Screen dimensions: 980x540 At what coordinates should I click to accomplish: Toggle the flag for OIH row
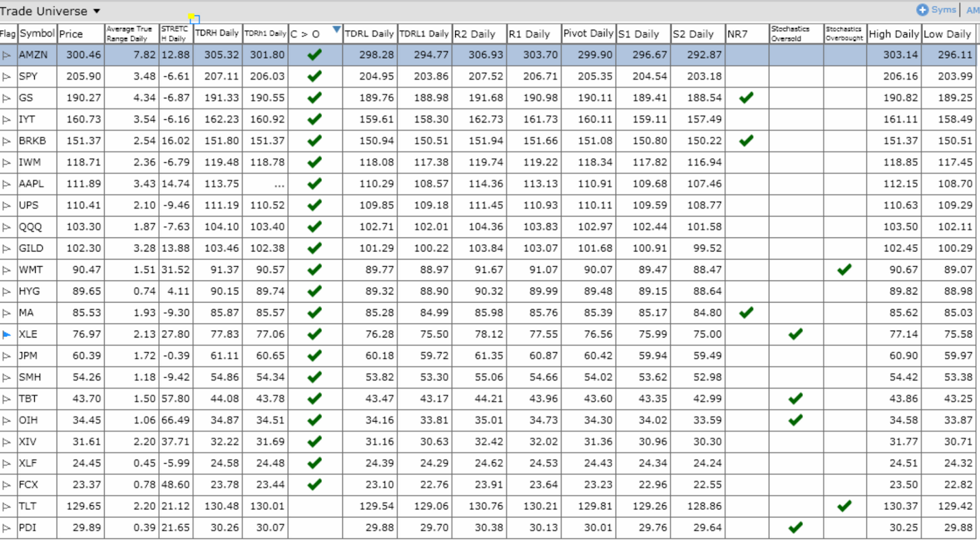(7, 421)
